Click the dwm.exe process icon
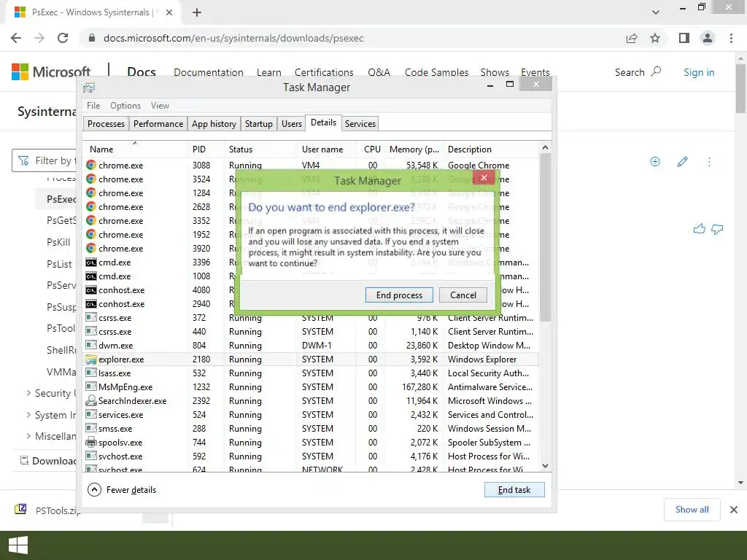 point(91,345)
